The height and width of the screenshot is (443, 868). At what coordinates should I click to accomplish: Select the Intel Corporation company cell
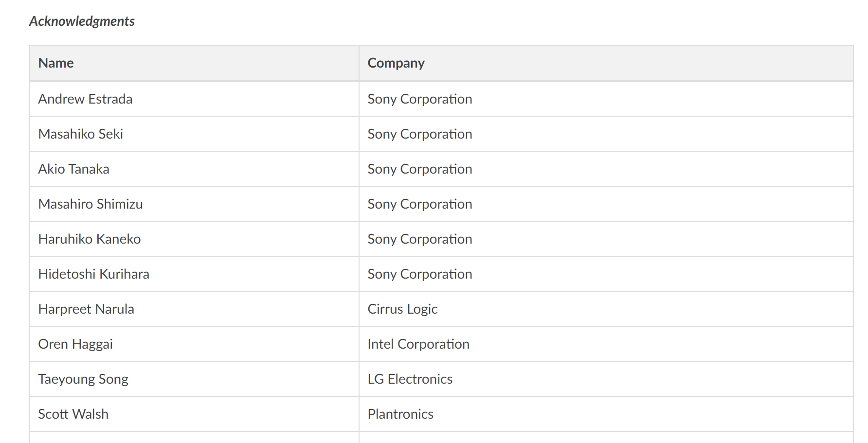coord(418,344)
